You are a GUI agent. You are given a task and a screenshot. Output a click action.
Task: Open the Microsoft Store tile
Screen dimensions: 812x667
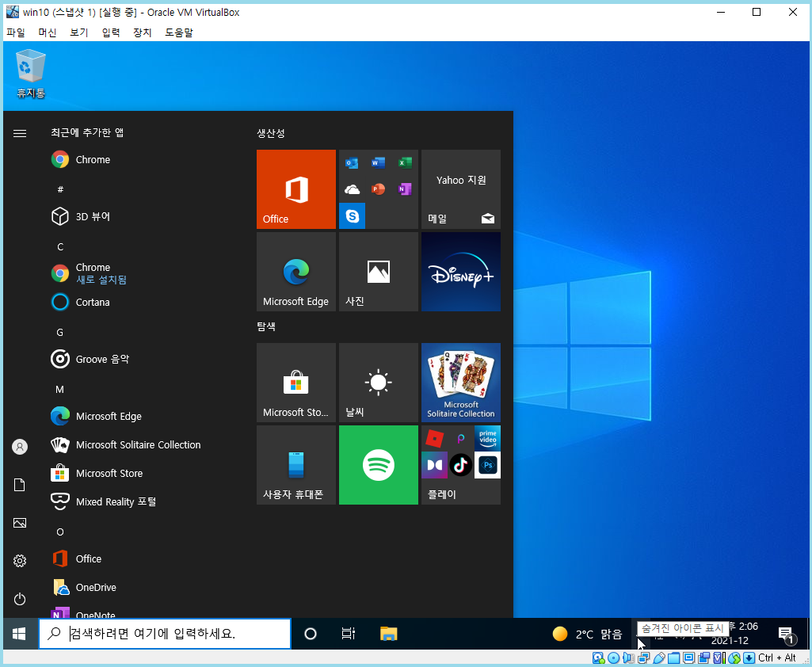[x=296, y=382]
